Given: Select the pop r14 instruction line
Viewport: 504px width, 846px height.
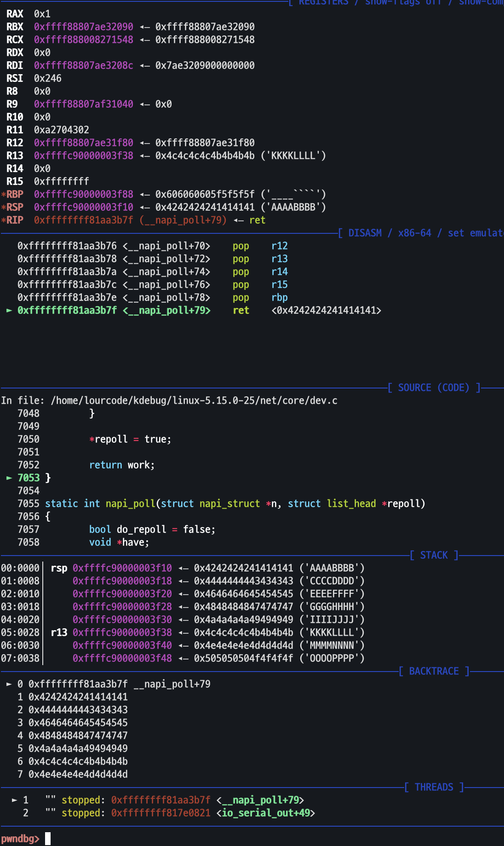Looking at the screenshot, I should [153, 272].
